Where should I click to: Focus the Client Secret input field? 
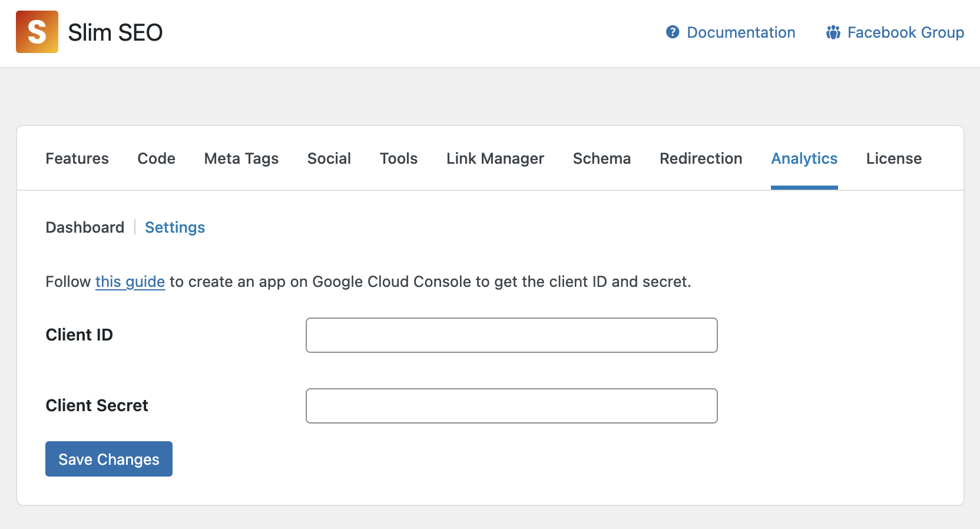coord(512,406)
